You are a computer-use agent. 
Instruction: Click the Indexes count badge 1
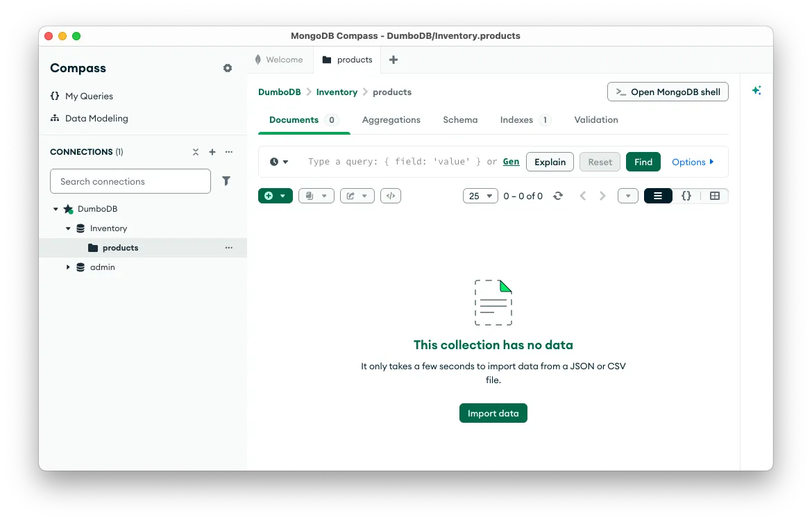coord(545,120)
